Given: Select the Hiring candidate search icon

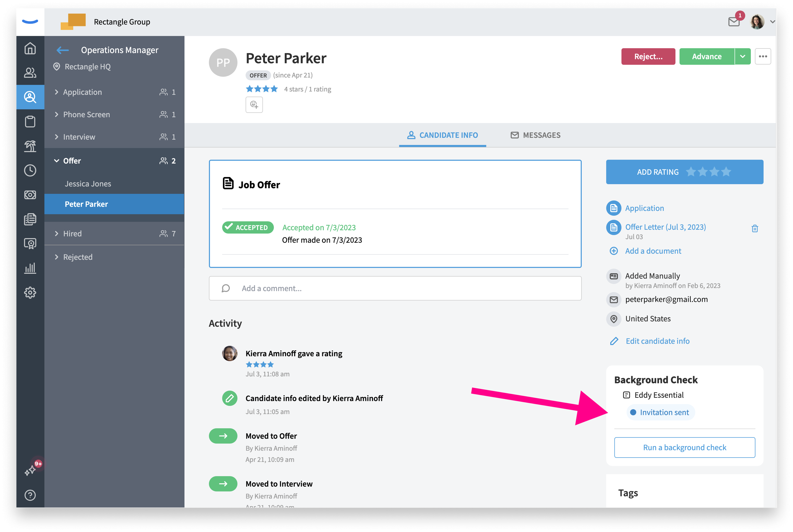Looking at the screenshot, I should [x=30, y=97].
